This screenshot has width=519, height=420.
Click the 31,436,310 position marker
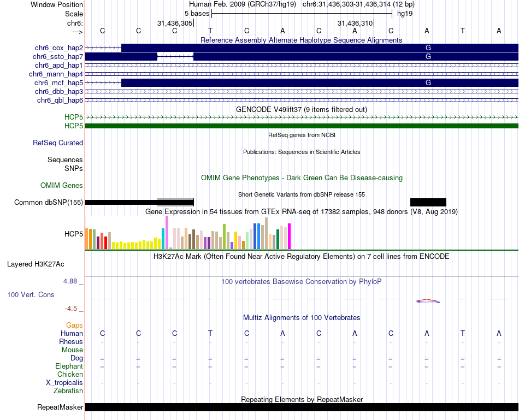(356, 23)
